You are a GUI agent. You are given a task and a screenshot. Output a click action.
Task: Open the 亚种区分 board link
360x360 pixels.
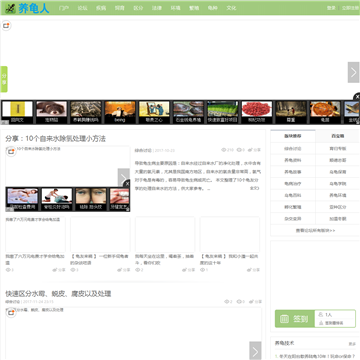[x=338, y=207]
